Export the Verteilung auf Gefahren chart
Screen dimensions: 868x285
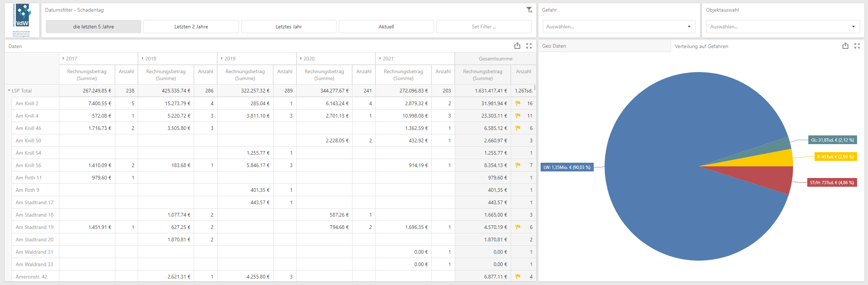(x=845, y=46)
